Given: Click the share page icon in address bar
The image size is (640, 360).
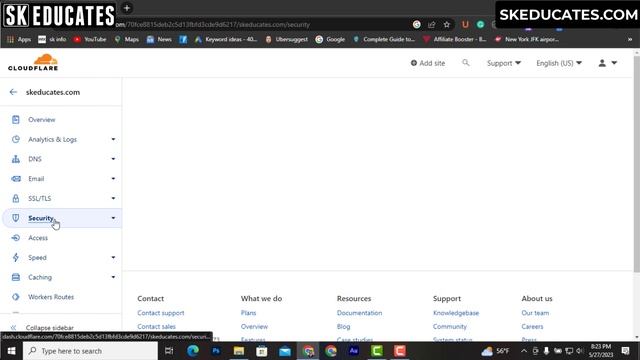Looking at the screenshot, I should (431, 24).
